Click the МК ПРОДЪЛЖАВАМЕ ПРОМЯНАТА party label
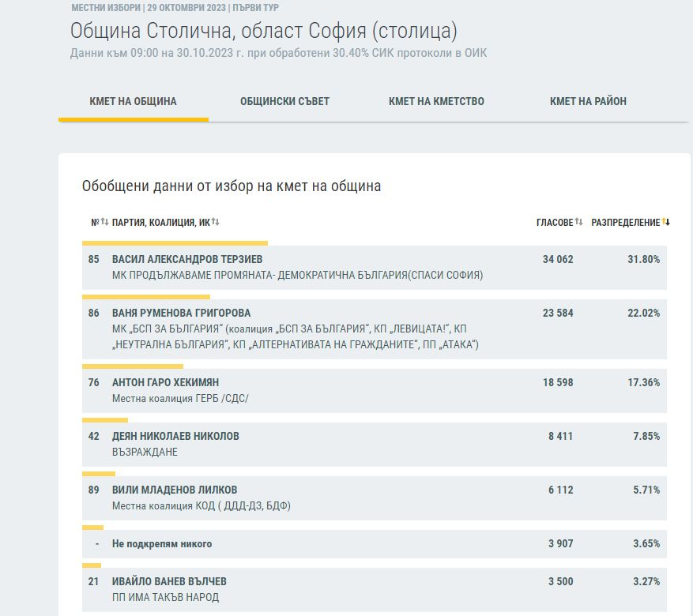The width and height of the screenshot is (693, 616). click(297, 275)
